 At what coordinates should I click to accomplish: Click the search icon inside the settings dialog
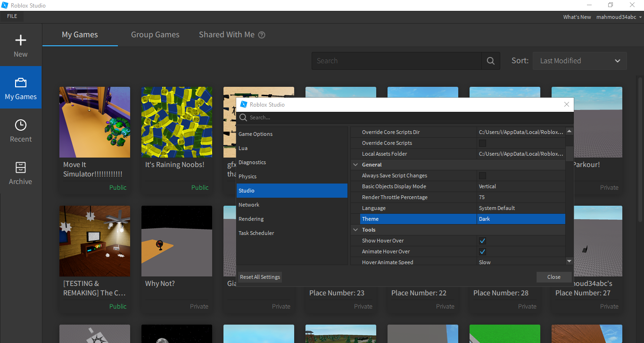243,117
